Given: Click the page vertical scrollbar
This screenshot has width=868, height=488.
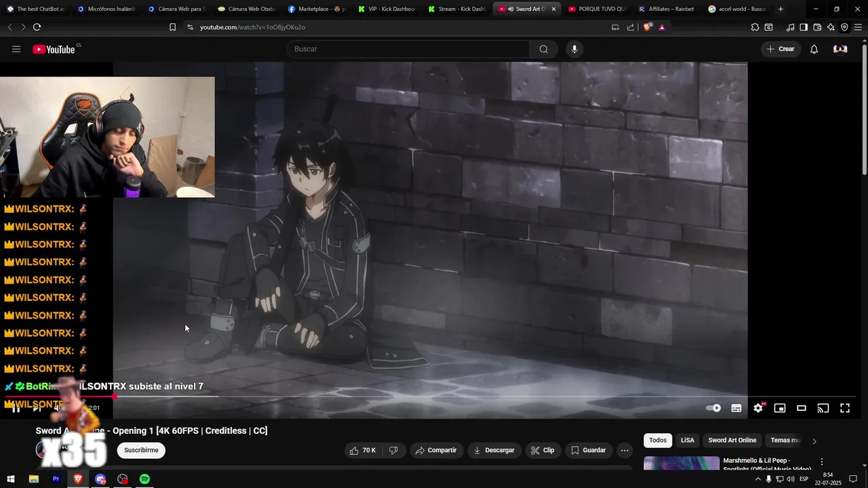Looking at the screenshot, I should point(864,108).
